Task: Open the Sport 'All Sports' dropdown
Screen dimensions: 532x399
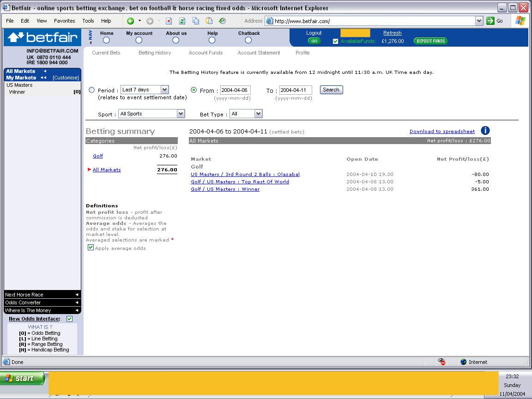Action: (181, 114)
